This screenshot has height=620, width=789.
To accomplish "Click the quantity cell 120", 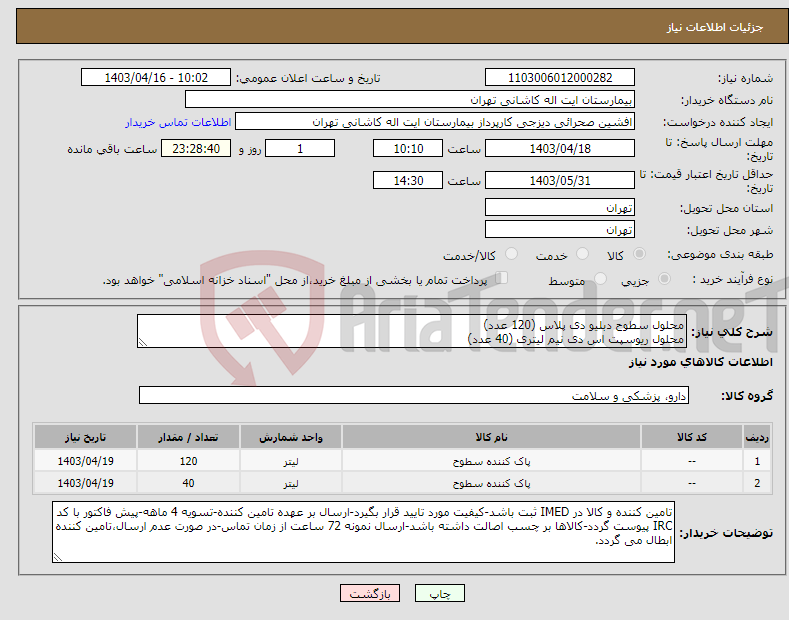I will pyautogui.click(x=188, y=461).
